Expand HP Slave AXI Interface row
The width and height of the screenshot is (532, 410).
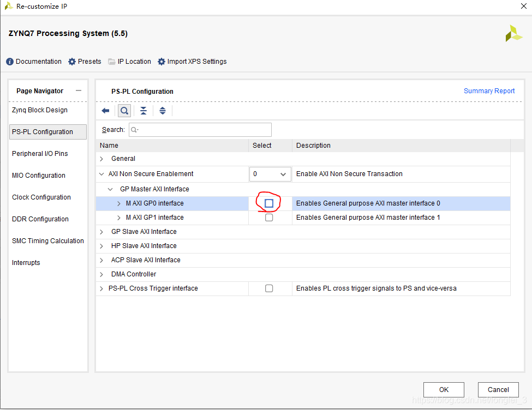[101, 246]
